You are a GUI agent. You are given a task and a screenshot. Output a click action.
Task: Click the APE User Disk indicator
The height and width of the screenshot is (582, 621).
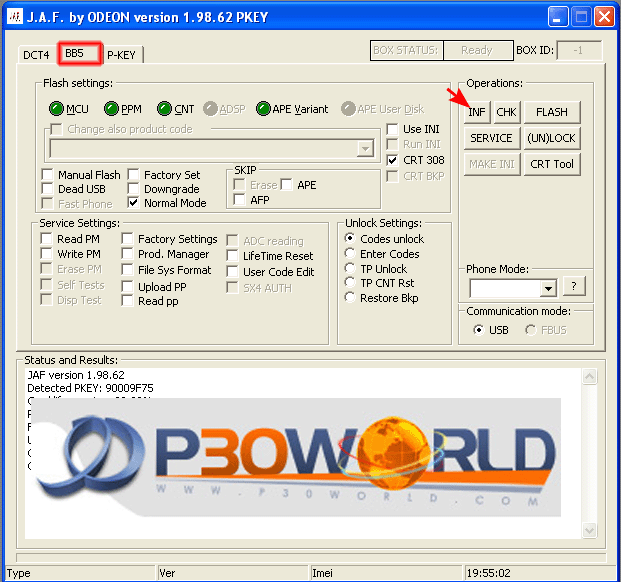[348, 109]
